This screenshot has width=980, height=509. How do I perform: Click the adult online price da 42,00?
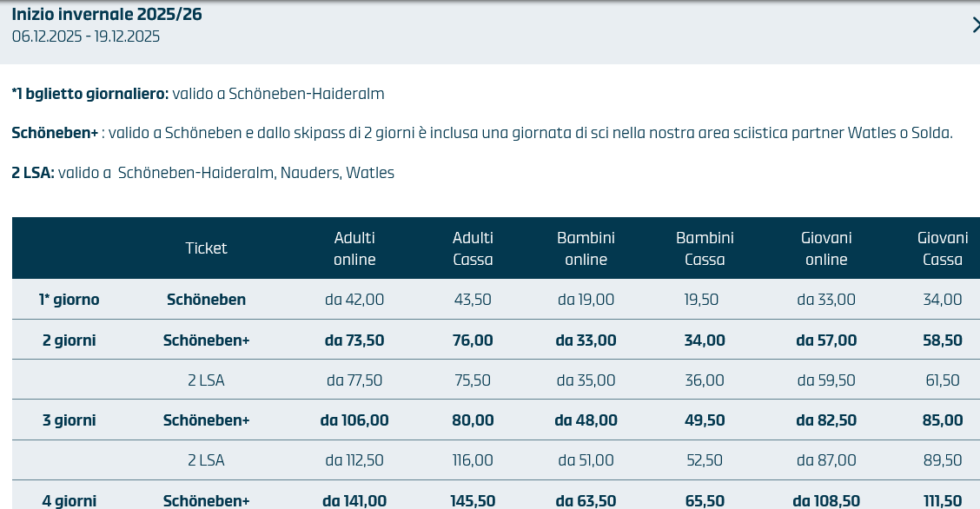[354, 300]
